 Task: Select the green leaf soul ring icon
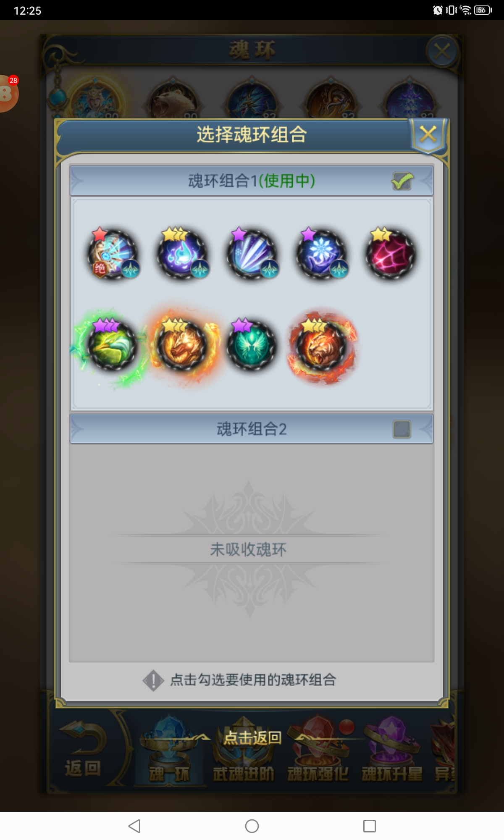(112, 345)
